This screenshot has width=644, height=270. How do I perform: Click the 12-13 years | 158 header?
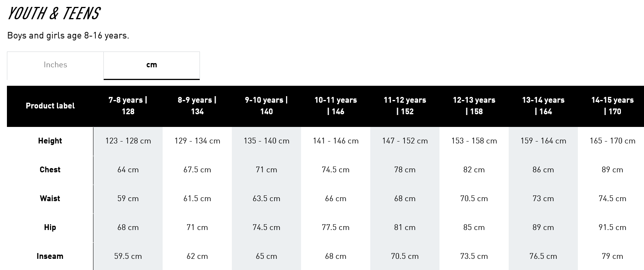pyautogui.click(x=474, y=106)
